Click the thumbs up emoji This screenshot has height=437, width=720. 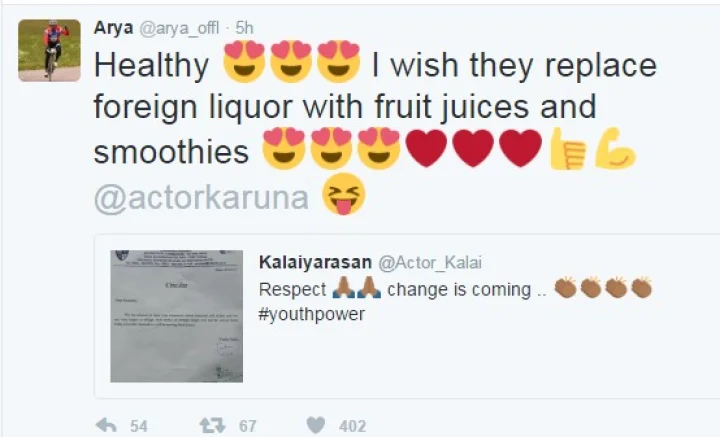(x=568, y=149)
